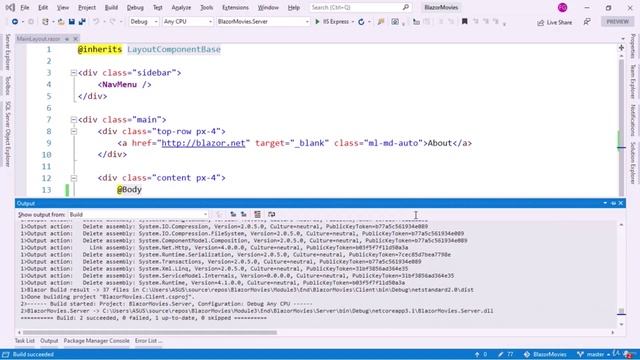Open the Build menu
Screen dimensions: 640x360
coord(111,7)
